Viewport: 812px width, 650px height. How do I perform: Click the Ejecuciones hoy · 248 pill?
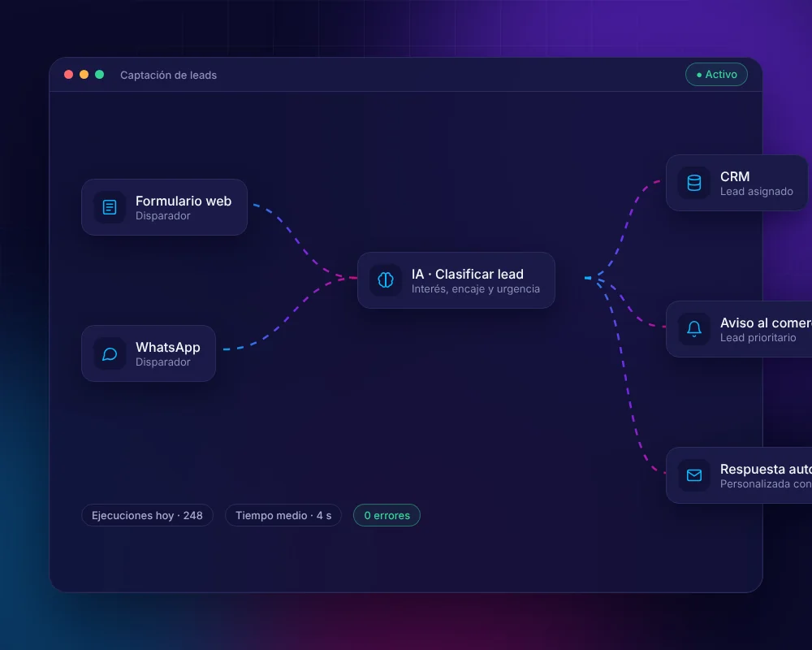[x=147, y=515]
